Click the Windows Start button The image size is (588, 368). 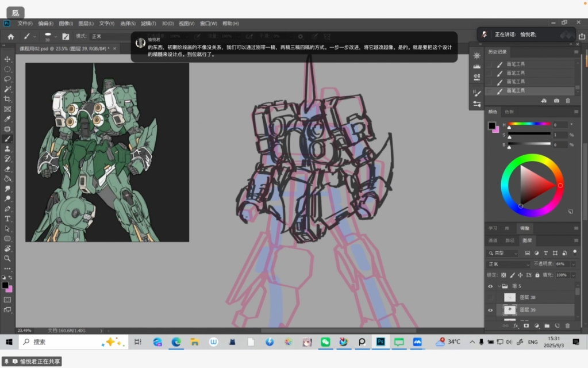pos(9,342)
